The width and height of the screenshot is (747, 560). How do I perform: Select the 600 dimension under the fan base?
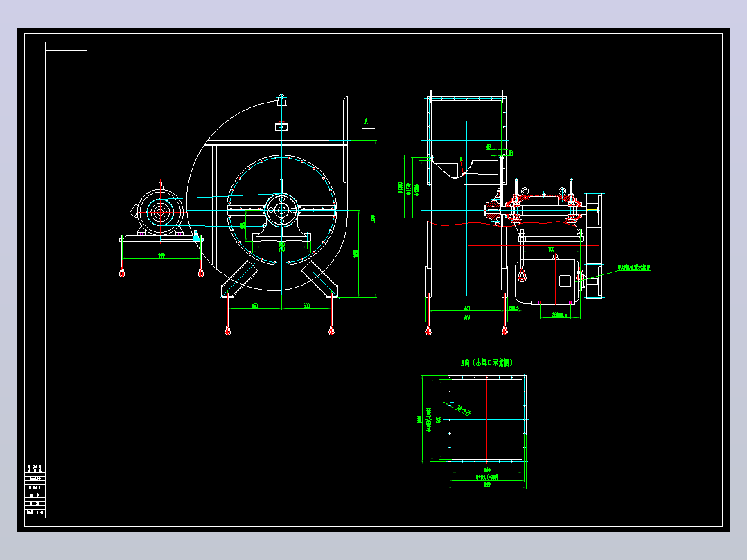(x=306, y=306)
